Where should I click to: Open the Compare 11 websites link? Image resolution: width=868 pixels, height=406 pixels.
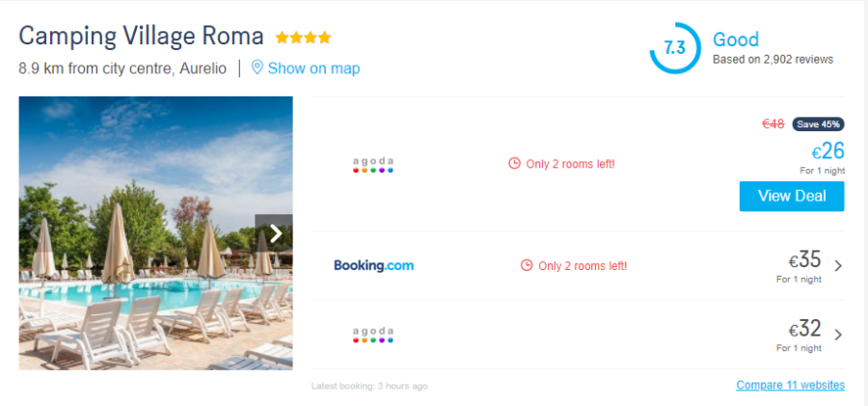790,385
